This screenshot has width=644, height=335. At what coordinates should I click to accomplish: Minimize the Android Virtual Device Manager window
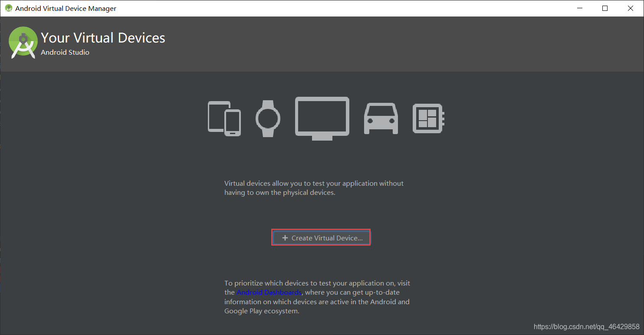tap(579, 8)
